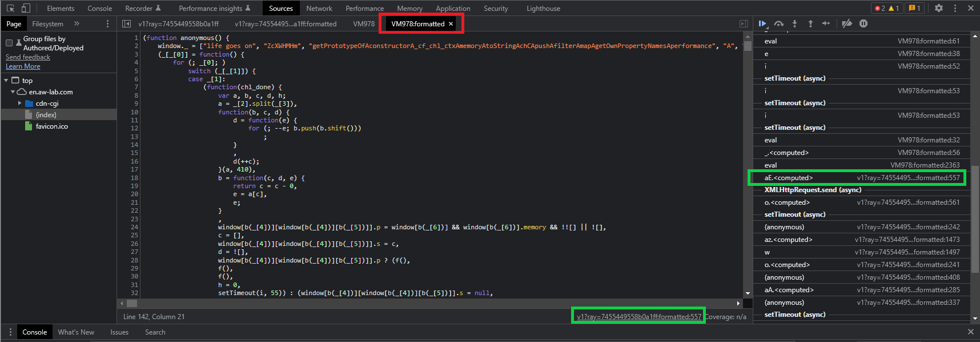Toggle the debugger sidebar pane icon
Screen dimensions: 980x342
(x=744, y=24)
